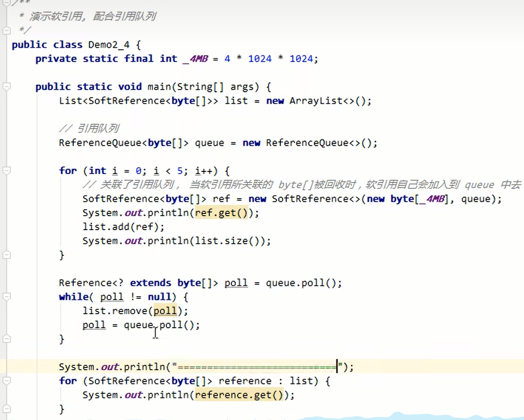Click the _4MB constant in the field declaration
This screenshot has width=524, height=420.
click(x=195, y=59)
